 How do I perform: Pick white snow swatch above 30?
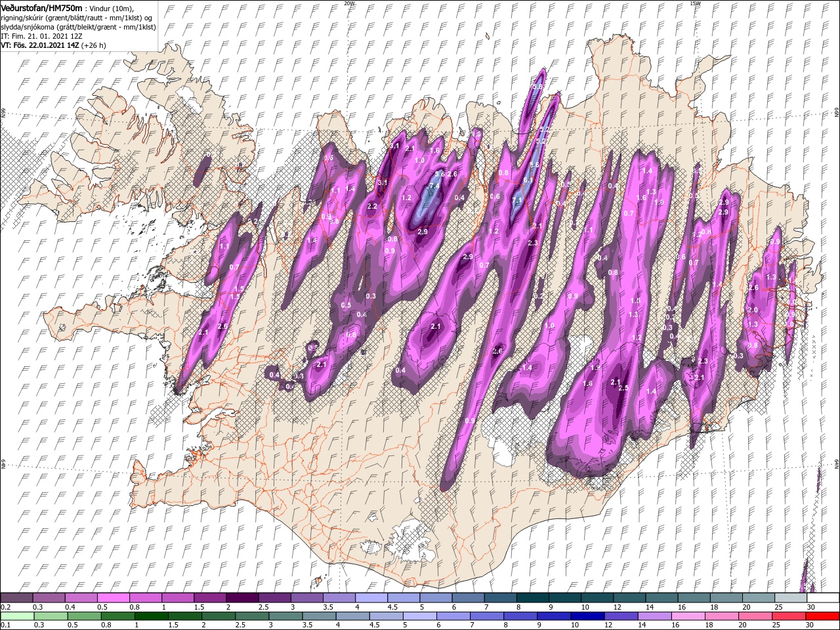tap(823, 598)
